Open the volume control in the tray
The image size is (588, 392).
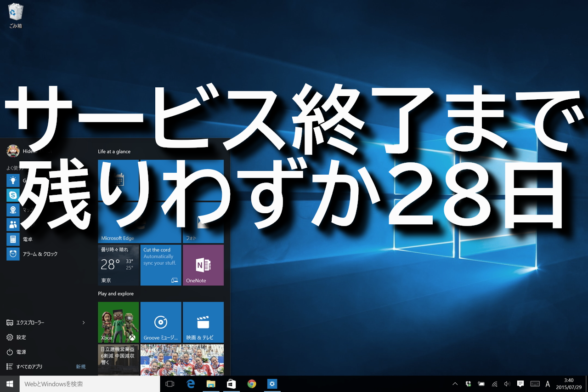click(x=507, y=384)
